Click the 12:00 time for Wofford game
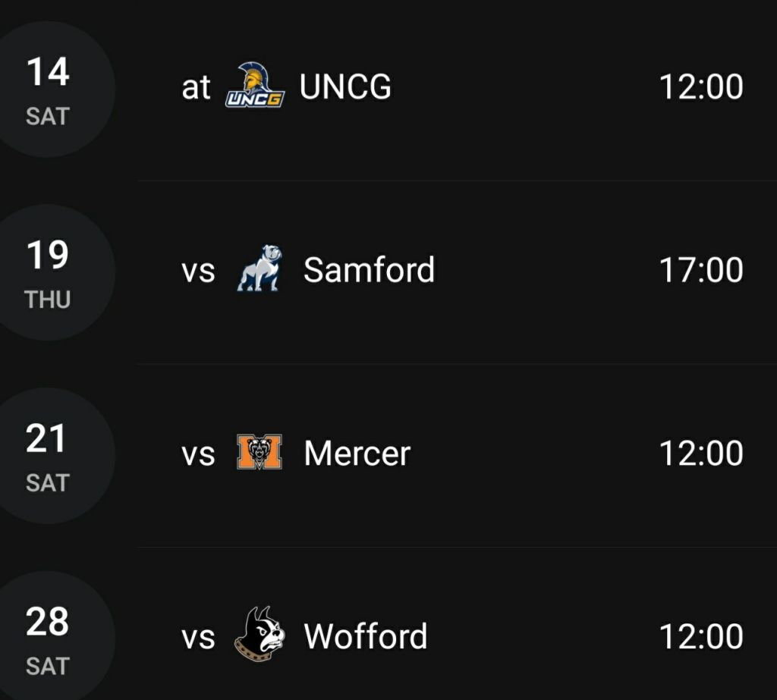The image size is (777, 700). 700,636
